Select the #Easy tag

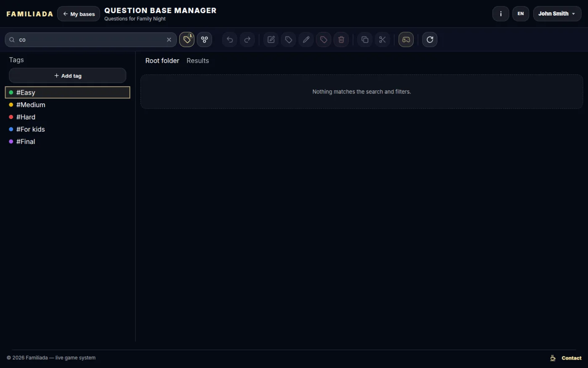(68, 93)
